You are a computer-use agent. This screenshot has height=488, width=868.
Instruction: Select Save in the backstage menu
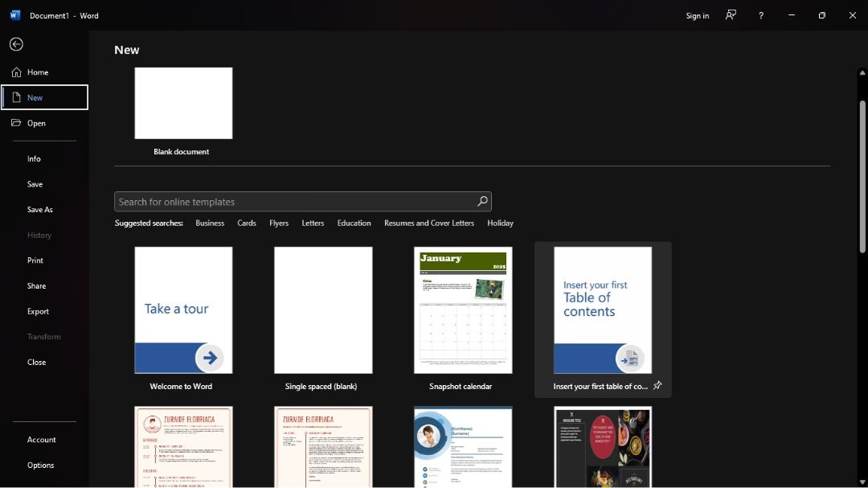pyautogui.click(x=35, y=184)
